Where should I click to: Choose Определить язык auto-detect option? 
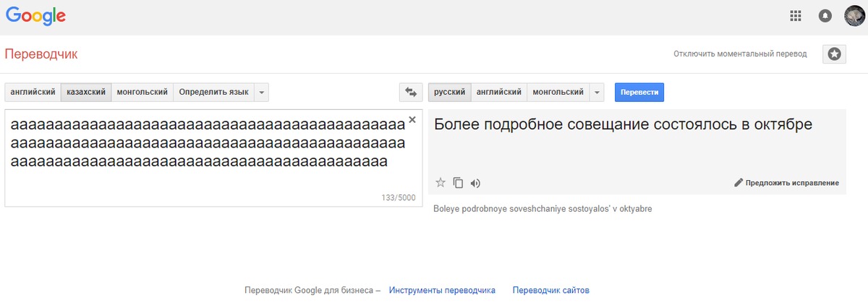(213, 93)
